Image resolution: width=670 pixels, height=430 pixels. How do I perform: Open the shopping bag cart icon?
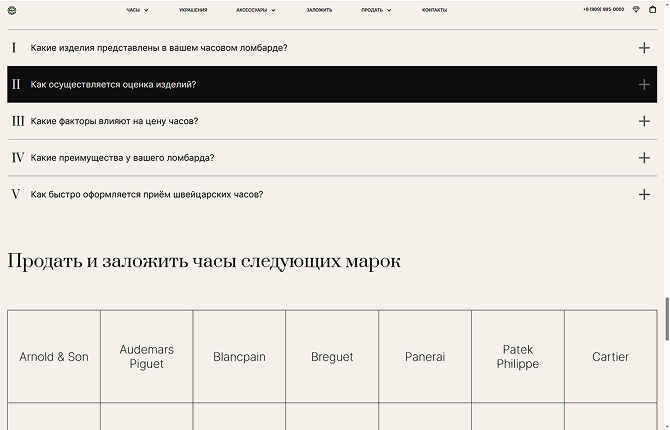pyautogui.click(x=652, y=9)
